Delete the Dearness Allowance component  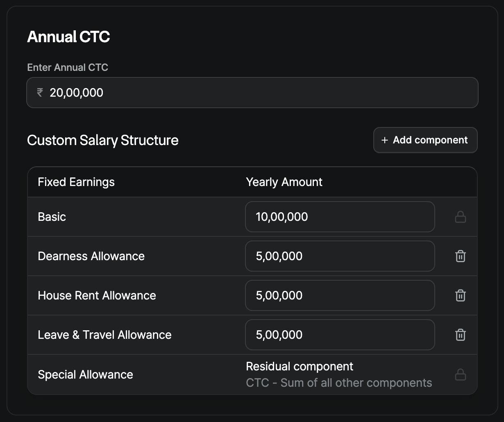point(461,256)
